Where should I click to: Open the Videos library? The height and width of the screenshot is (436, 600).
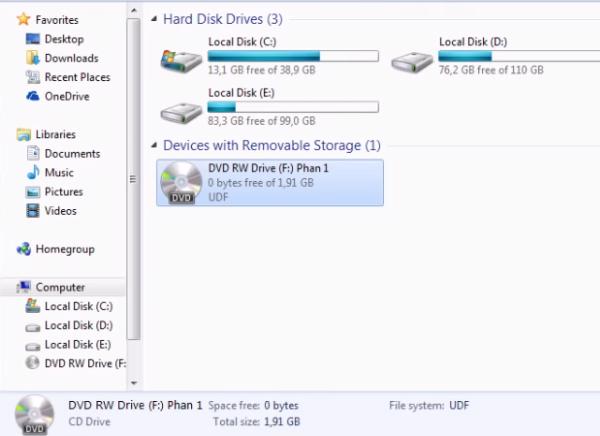pos(60,211)
